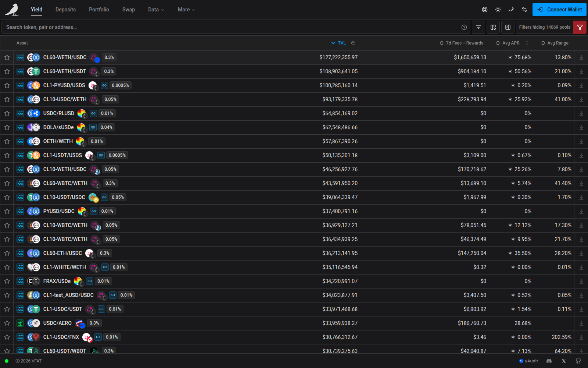588x368 pixels.
Task: Go to the Swap tab
Action: [x=129, y=10]
